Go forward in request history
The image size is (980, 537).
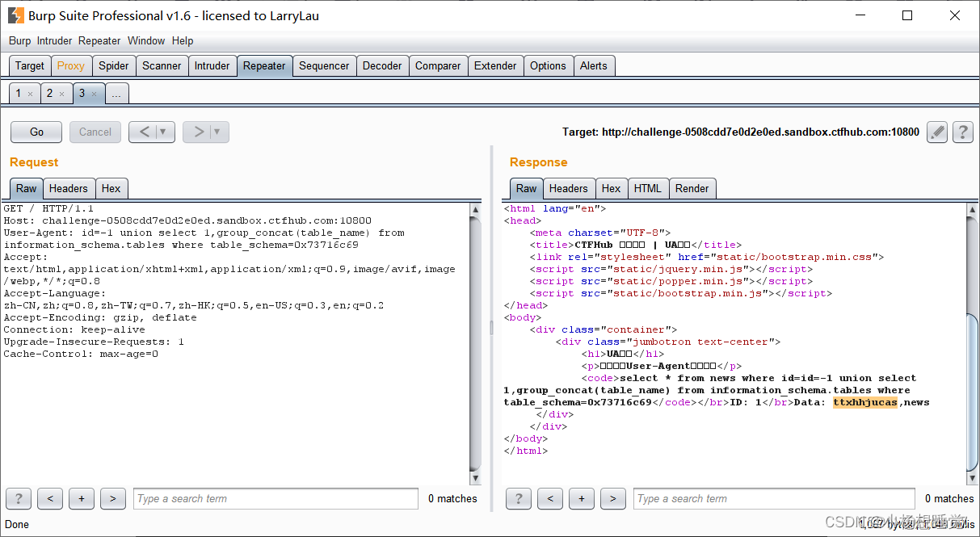[x=199, y=132]
